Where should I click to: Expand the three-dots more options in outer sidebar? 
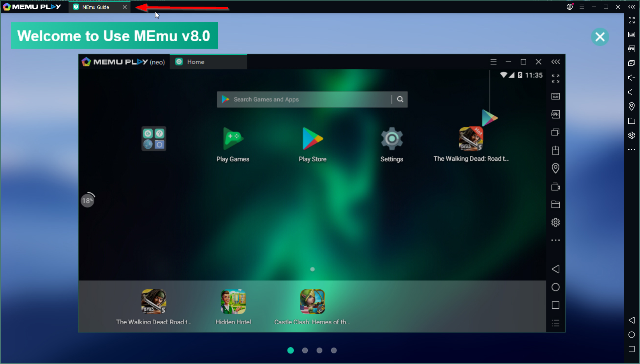point(631,149)
